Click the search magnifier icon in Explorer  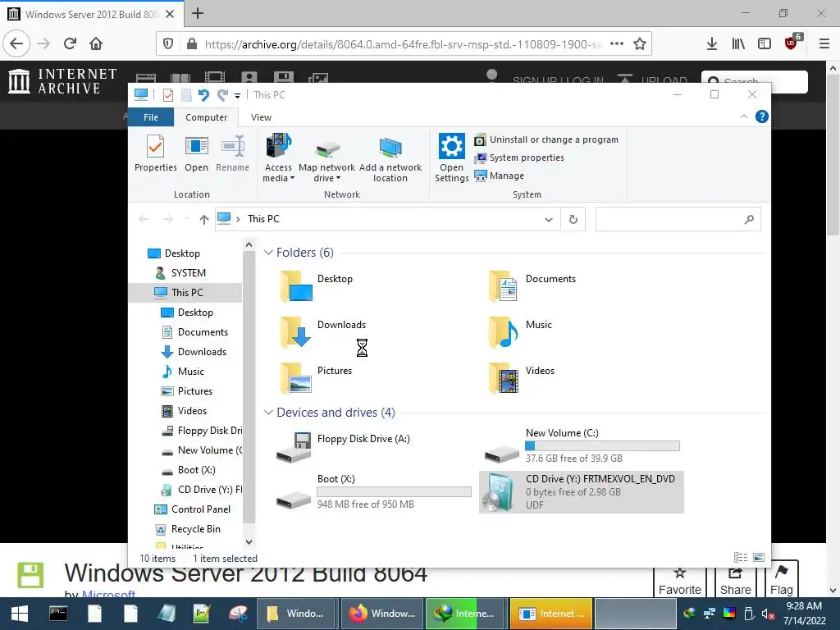click(x=749, y=219)
